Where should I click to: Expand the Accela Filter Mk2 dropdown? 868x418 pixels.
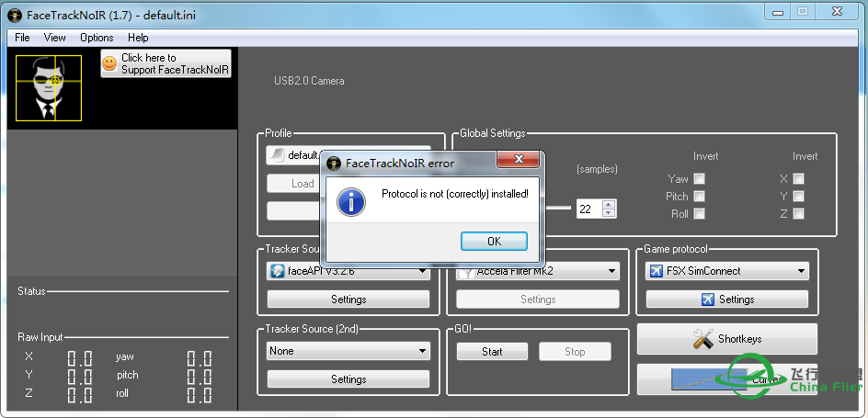tap(538, 271)
